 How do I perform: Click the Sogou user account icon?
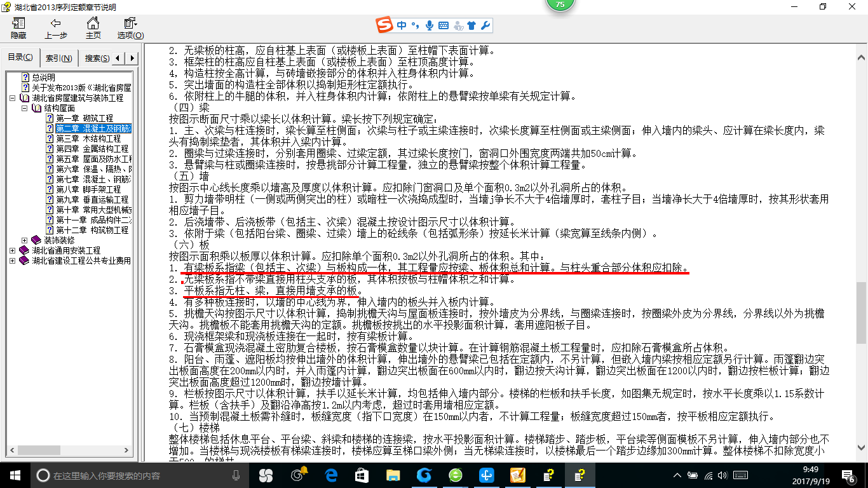coord(458,26)
